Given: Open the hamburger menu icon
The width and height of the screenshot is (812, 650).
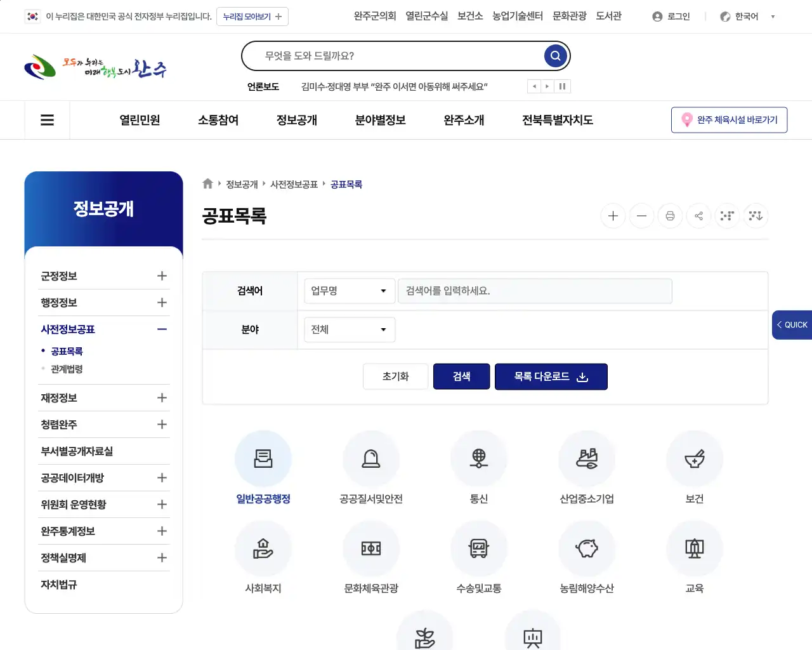Looking at the screenshot, I should (x=47, y=120).
